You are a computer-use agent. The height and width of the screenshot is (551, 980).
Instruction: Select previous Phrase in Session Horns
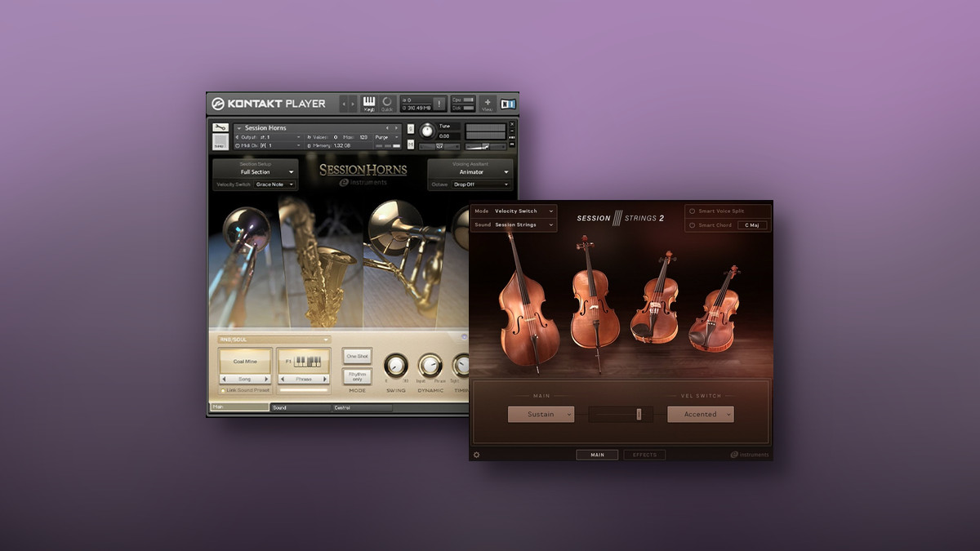(283, 380)
